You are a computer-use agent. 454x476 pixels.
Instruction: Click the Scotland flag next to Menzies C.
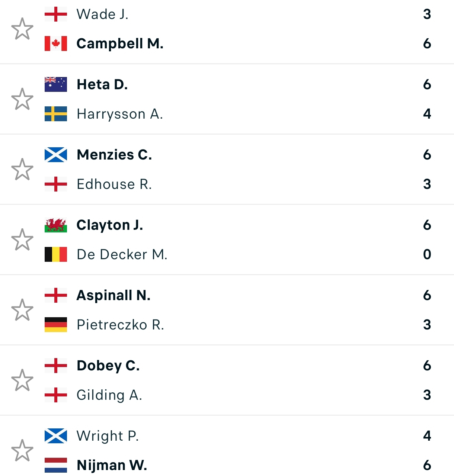56,155
